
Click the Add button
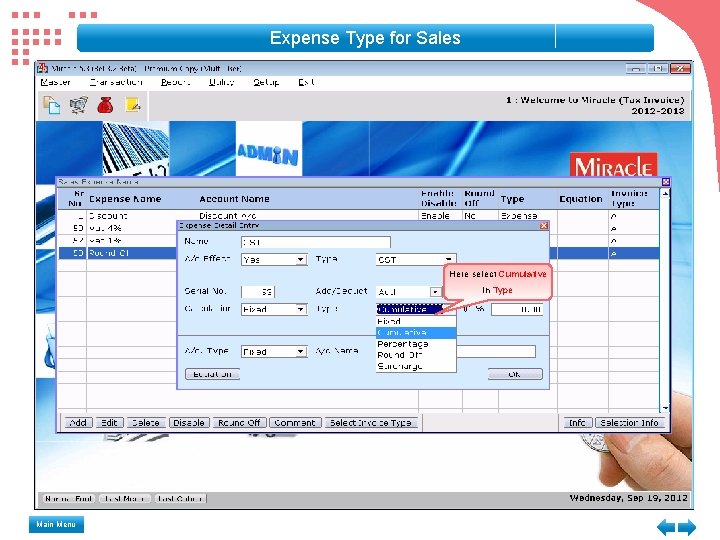pos(78,423)
